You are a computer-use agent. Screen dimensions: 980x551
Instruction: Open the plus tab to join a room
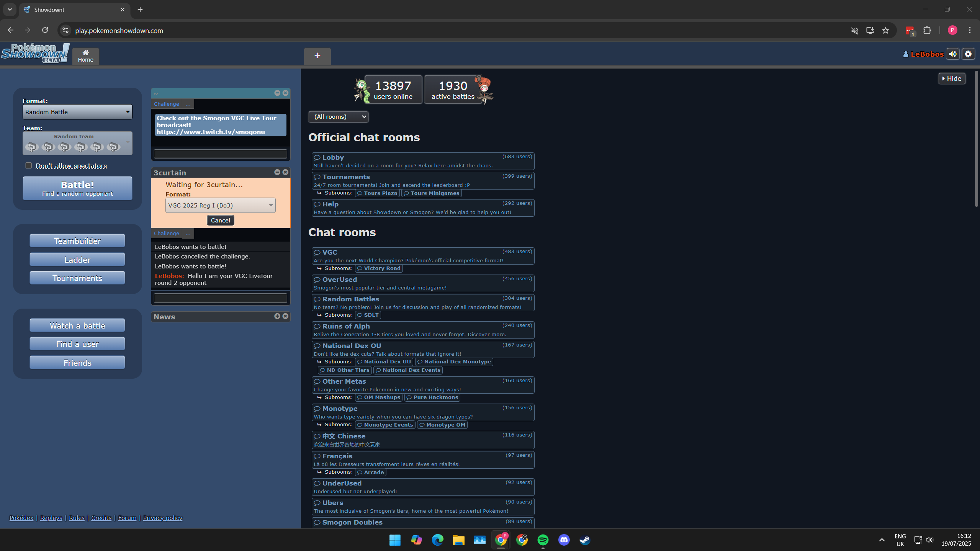pyautogui.click(x=317, y=56)
